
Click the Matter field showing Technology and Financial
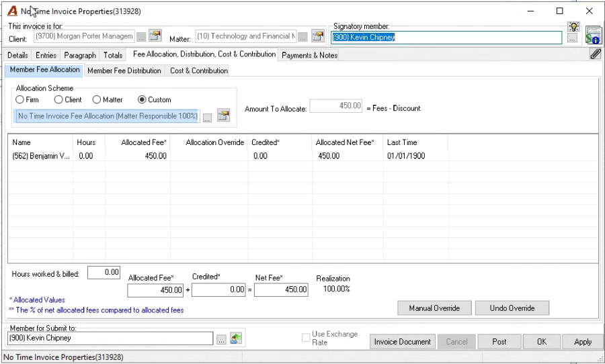246,36
